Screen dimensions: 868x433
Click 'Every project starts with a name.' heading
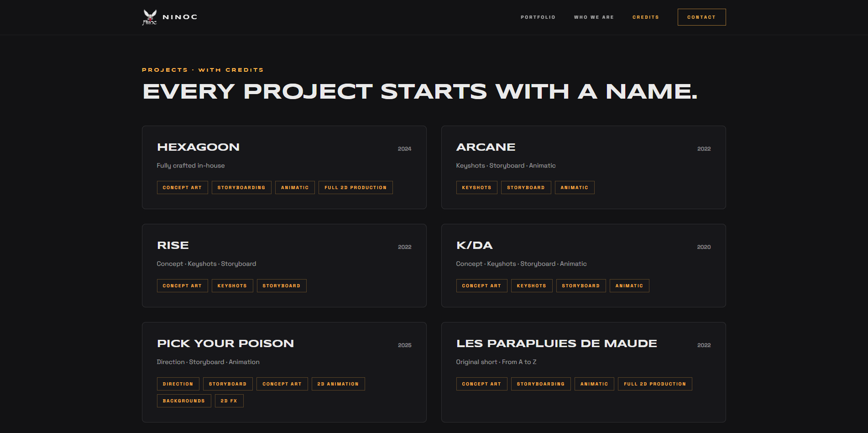pos(420,91)
